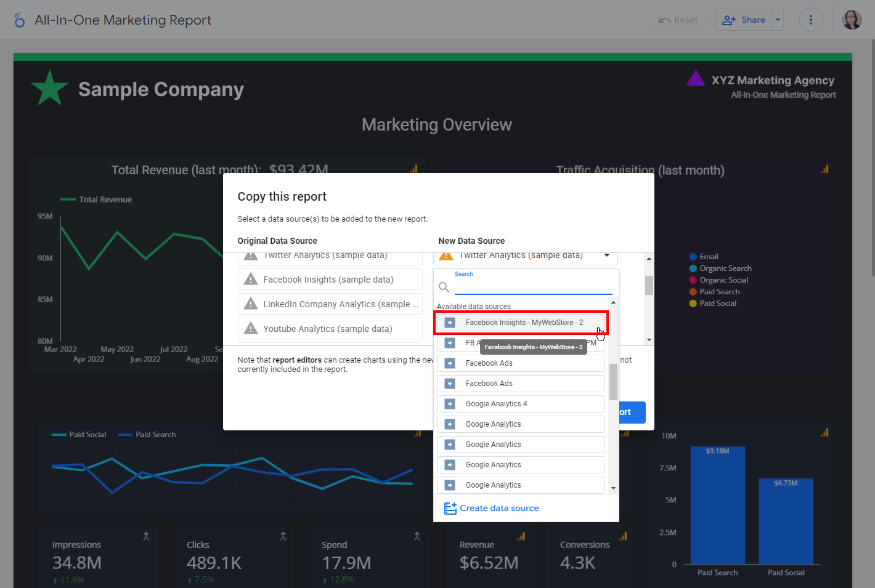875x588 pixels.
Task: Choose Google Analytics 4 from the list
Action: pyautogui.click(x=521, y=404)
